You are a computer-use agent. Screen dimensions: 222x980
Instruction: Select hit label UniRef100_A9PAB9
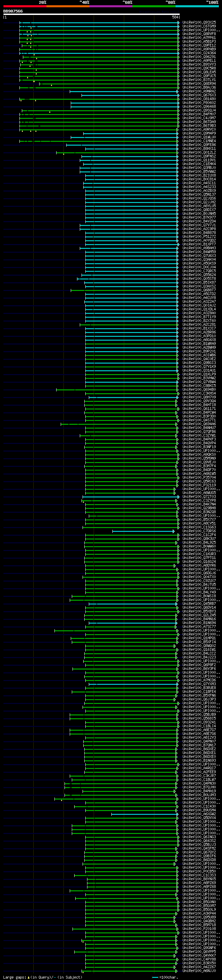click(x=199, y=49)
